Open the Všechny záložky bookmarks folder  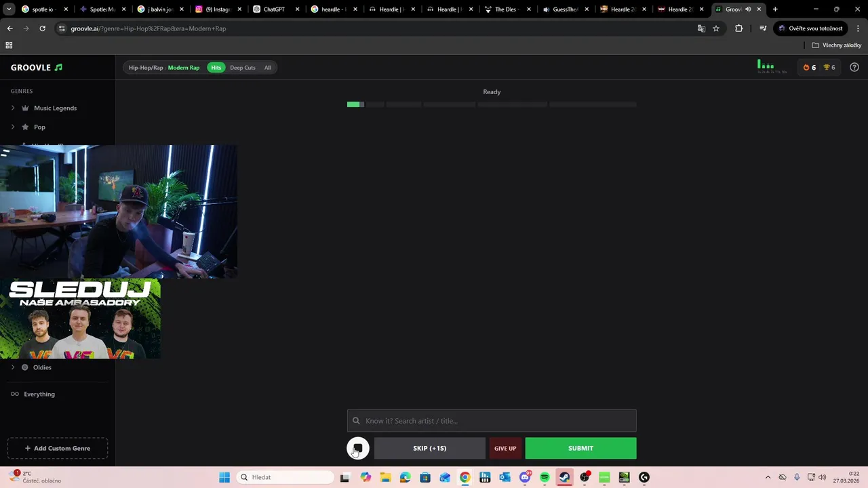837,45
